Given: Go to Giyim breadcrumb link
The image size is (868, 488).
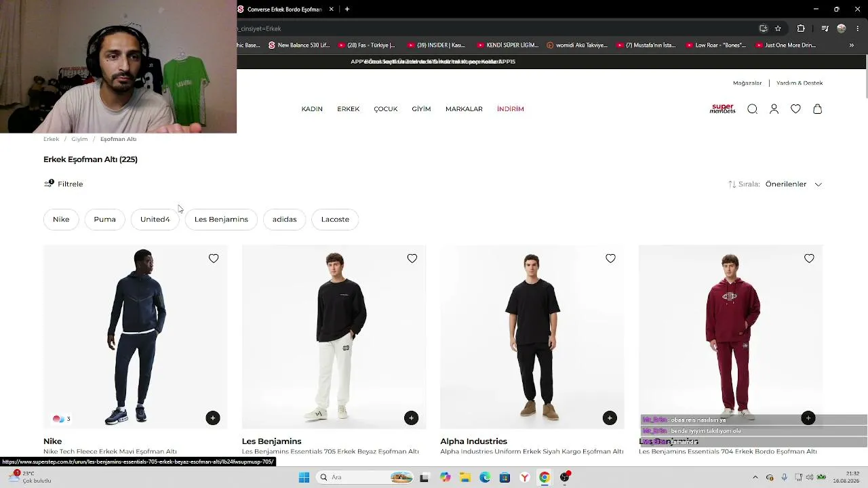Looking at the screenshot, I should pyautogui.click(x=79, y=139).
